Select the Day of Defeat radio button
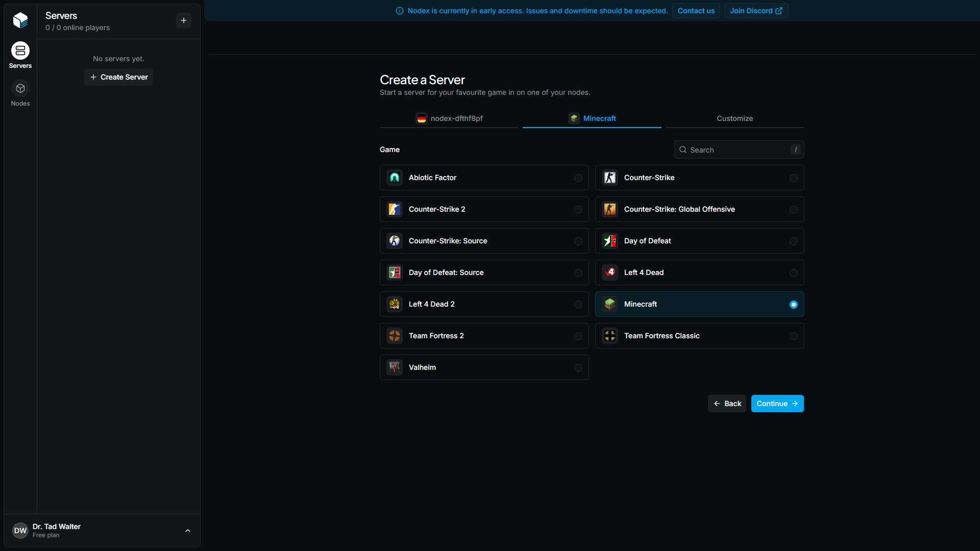 pyautogui.click(x=794, y=241)
